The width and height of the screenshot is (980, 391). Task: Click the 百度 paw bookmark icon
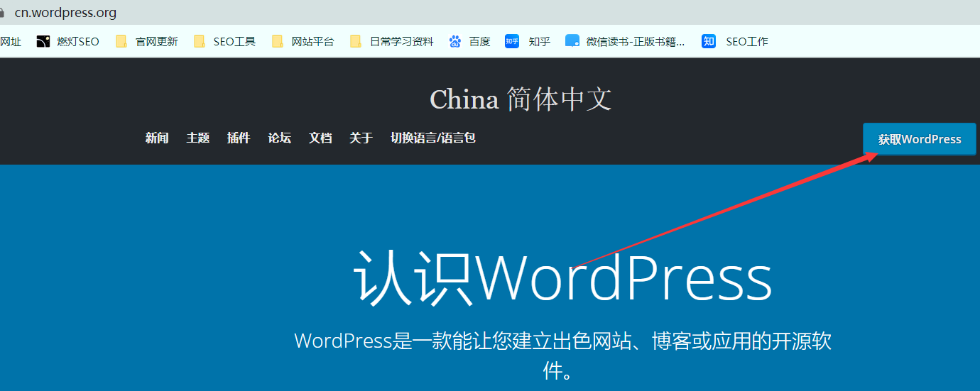[x=455, y=41]
